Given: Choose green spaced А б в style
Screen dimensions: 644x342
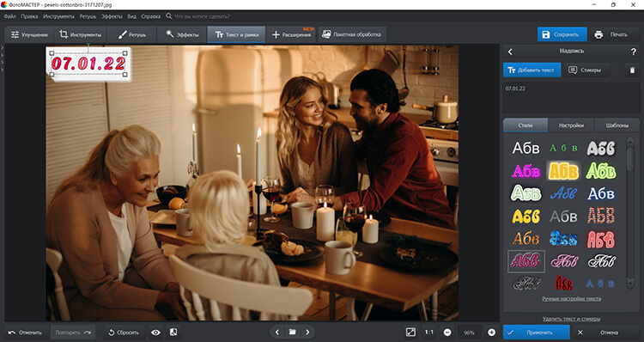Looking at the screenshot, I should (x=563, y=148).
